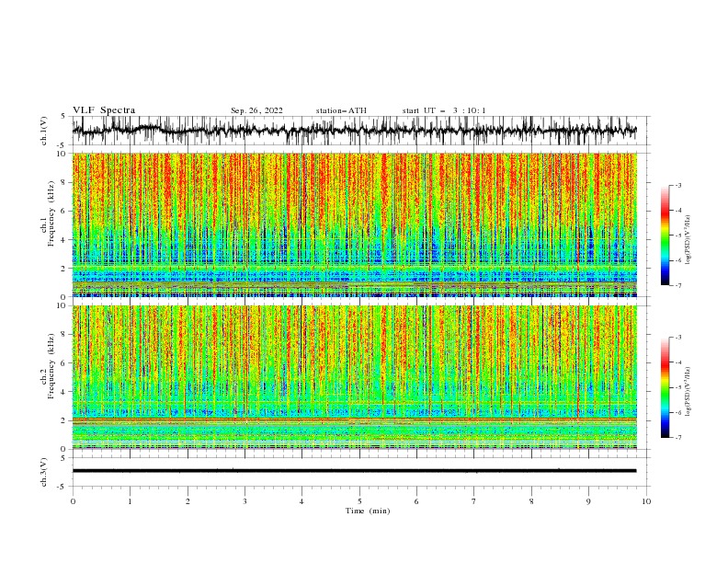728x563 pixels.
Task: Click the "ch.1(V)" waveform axis label
Action: pos(44,131)
